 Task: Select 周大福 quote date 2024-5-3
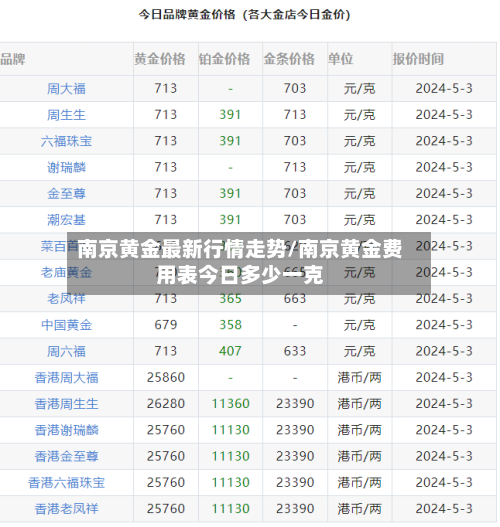click(x=444, y=88)
